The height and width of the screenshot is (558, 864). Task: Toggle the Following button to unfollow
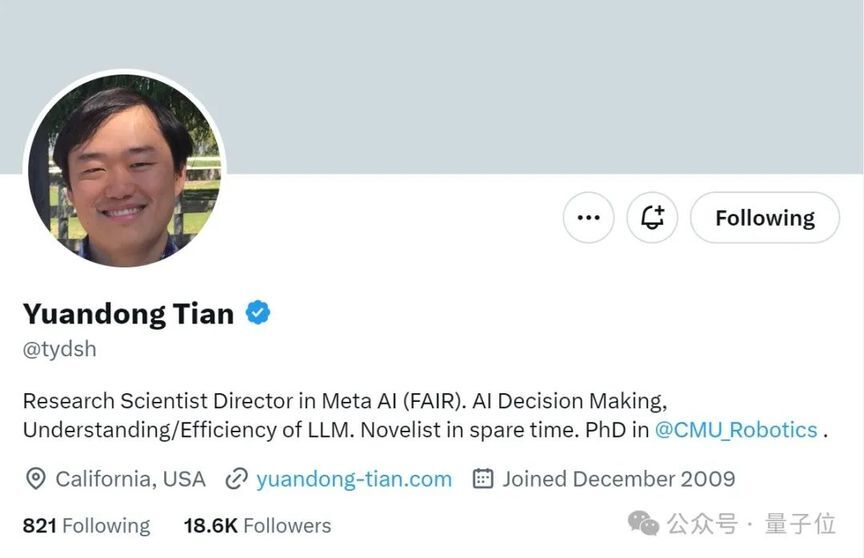pyautogui.click(x=765, y=218)
